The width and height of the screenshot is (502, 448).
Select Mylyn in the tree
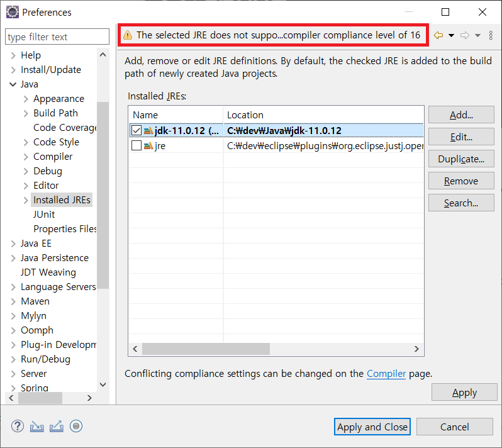tap(33, 316)
